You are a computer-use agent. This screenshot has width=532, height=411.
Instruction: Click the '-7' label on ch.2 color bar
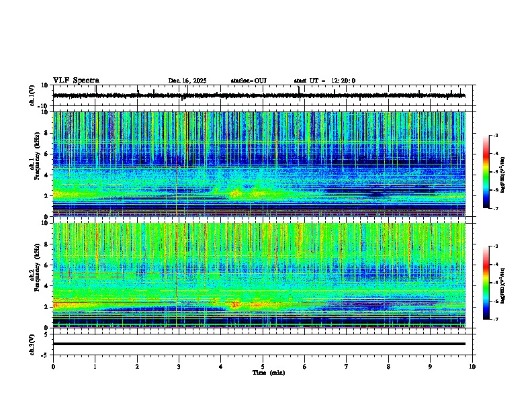[496, 319]
